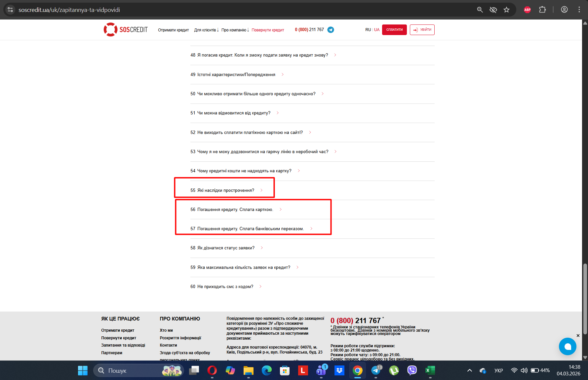This screenshot has width=588, height=380.
Task: Click the browser address bar URL
Action: point(69,10)
